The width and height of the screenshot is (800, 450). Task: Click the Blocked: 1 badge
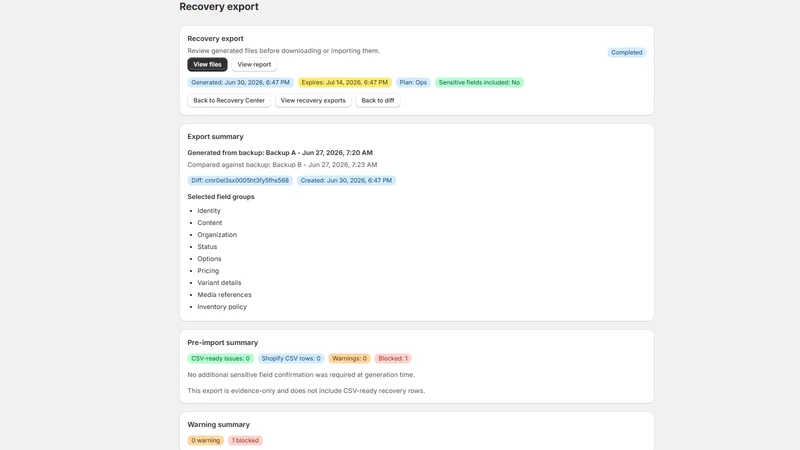click(x=393, y=359)
